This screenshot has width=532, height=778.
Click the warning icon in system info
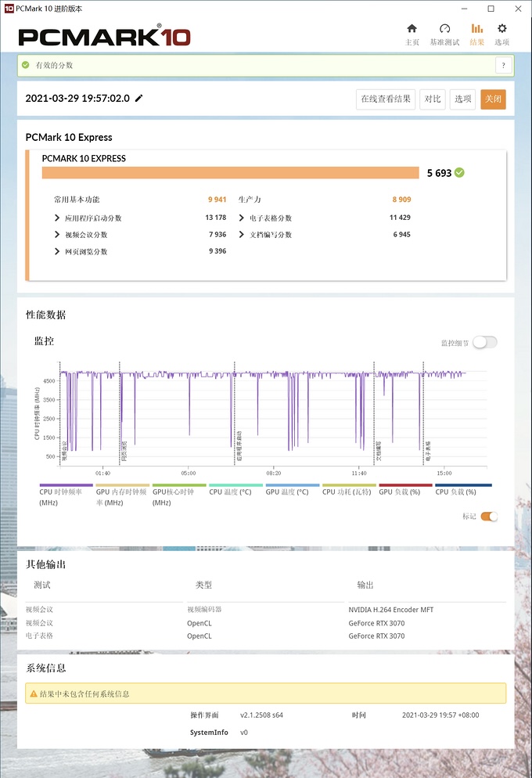34,693
